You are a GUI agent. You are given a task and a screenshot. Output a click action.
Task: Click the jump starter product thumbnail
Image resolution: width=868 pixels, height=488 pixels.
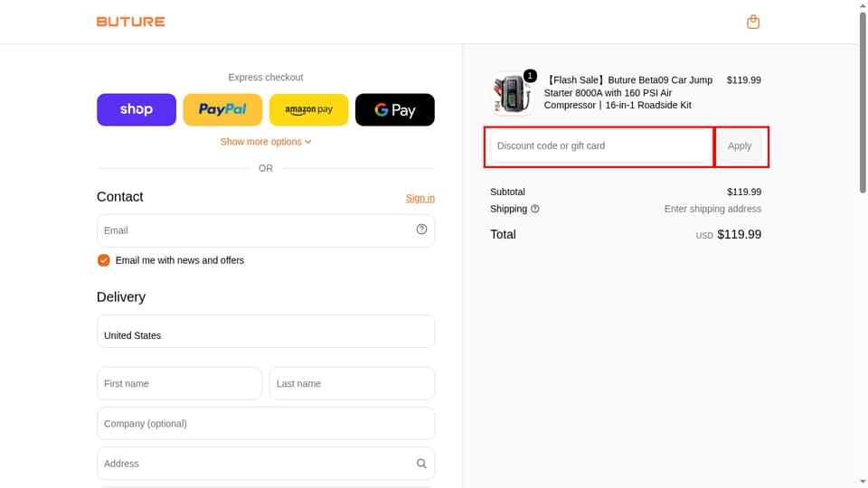(x=512, y=93)
